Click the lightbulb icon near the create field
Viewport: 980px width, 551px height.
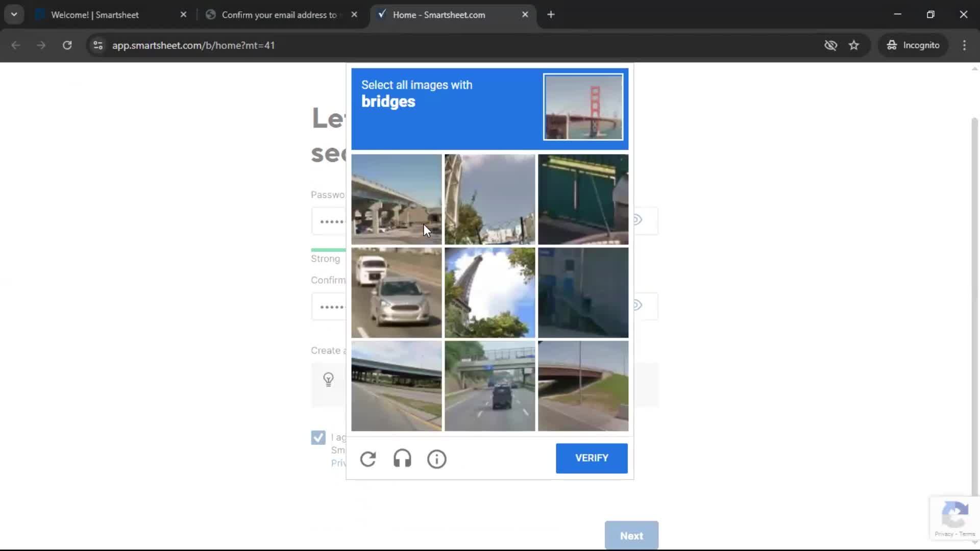click(329, 379)
